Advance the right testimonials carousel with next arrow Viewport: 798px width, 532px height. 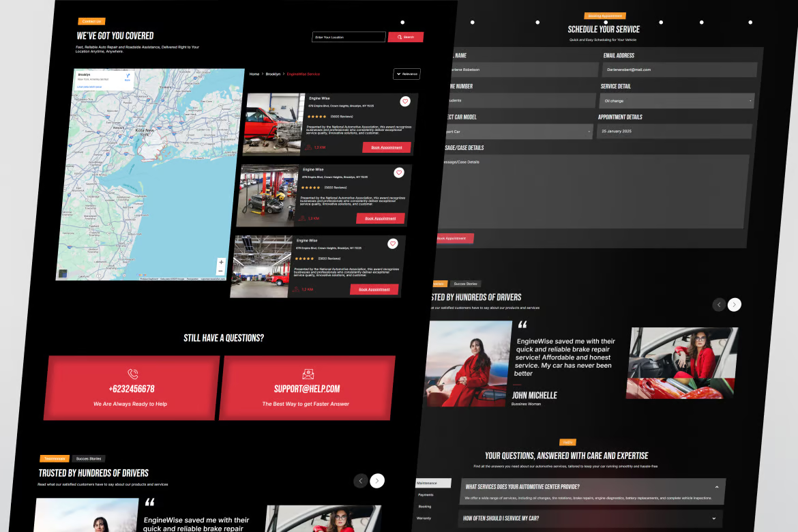tap(735, 304)
